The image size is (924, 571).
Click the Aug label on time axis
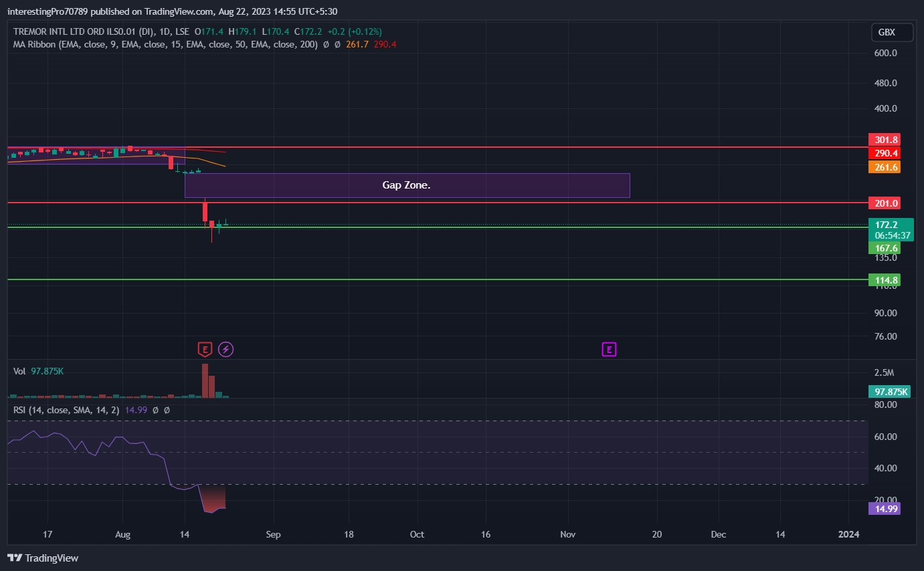122,535
